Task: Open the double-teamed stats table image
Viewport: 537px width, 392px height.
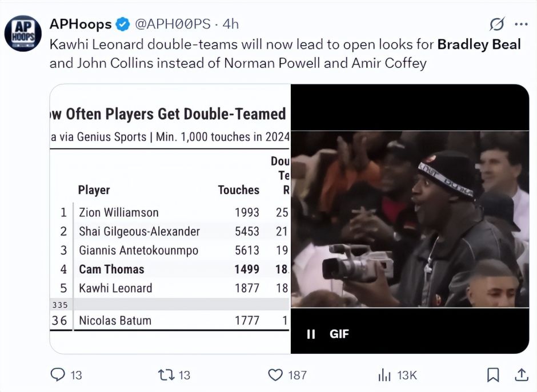Action: click(x=170, y=219)
